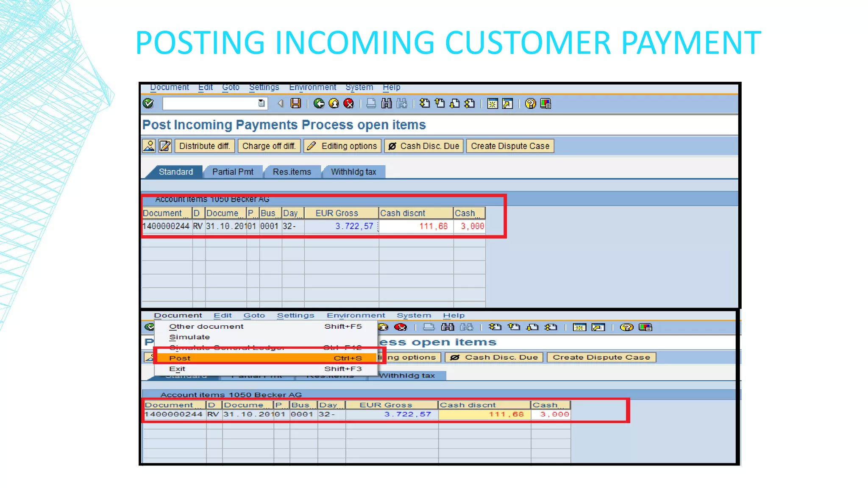Click Cash Disc. Due button in bottom window
Viewport: 868px width, 488px height.
(x=495, y=357)
